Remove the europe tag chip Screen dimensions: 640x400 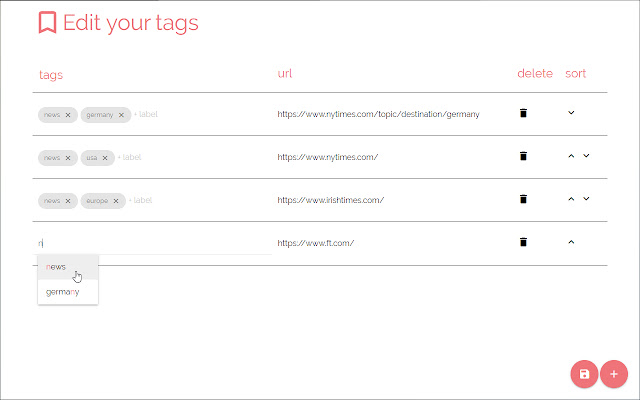(117, 201)
